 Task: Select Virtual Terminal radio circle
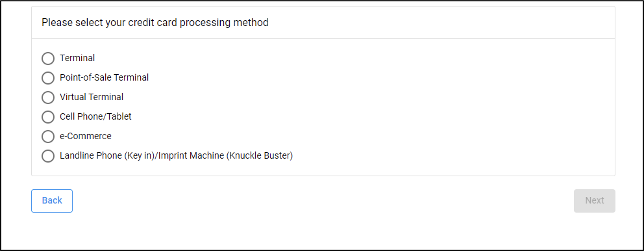pos(48,98)
